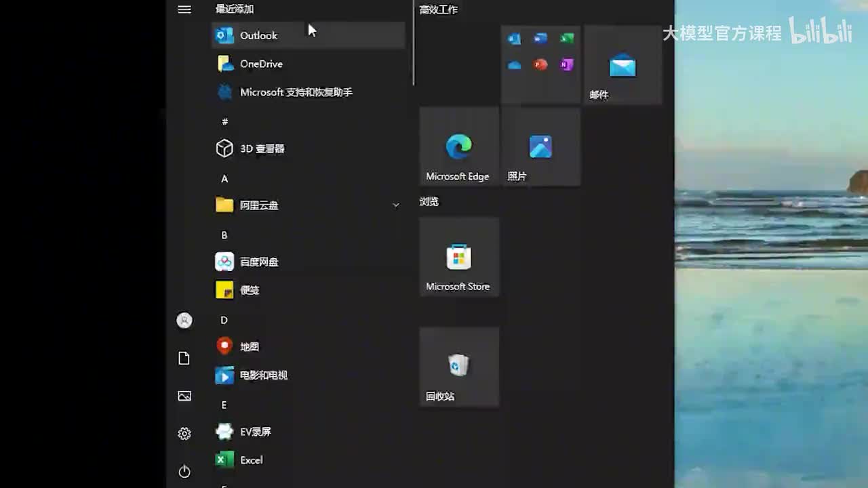Image resolution: width=868 pixels, height=488 pixels.
Task: Launch 百度网盘 from the app list
Action: click(309, 262)
